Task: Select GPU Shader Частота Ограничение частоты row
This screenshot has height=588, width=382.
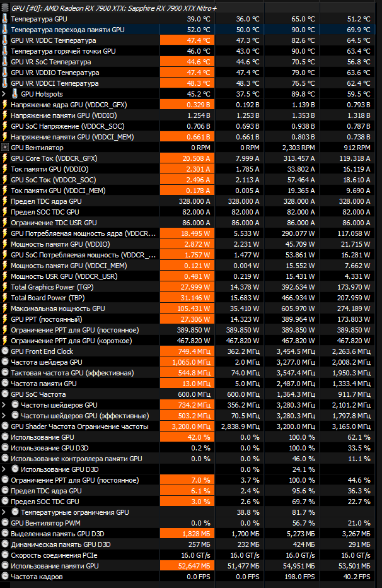Action: coord(188,426)
